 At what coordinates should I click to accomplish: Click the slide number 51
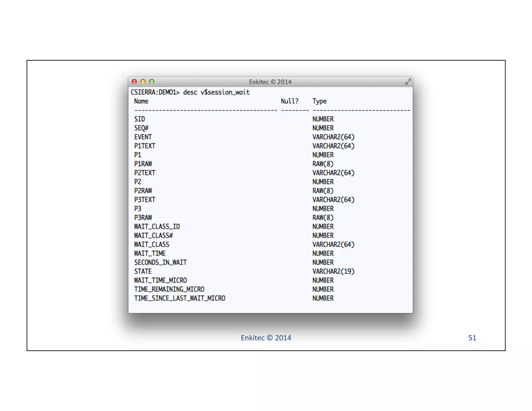[x=472, y=338]
